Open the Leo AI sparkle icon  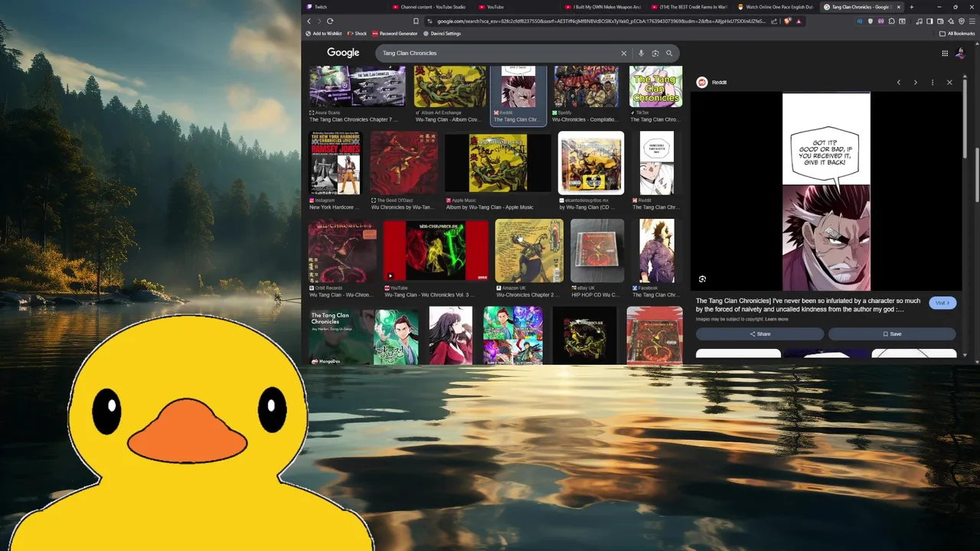pos(951,21)
